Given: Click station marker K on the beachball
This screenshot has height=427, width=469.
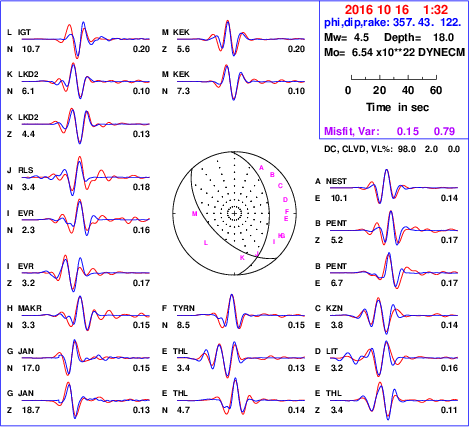Looking at the screenshot, I should pos(242,258).
